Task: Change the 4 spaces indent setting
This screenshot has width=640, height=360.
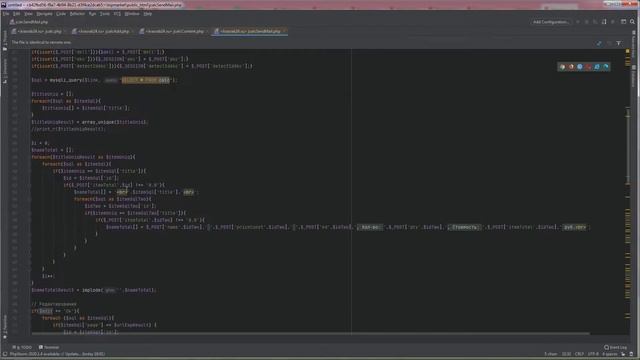Action: pos(609,354)
